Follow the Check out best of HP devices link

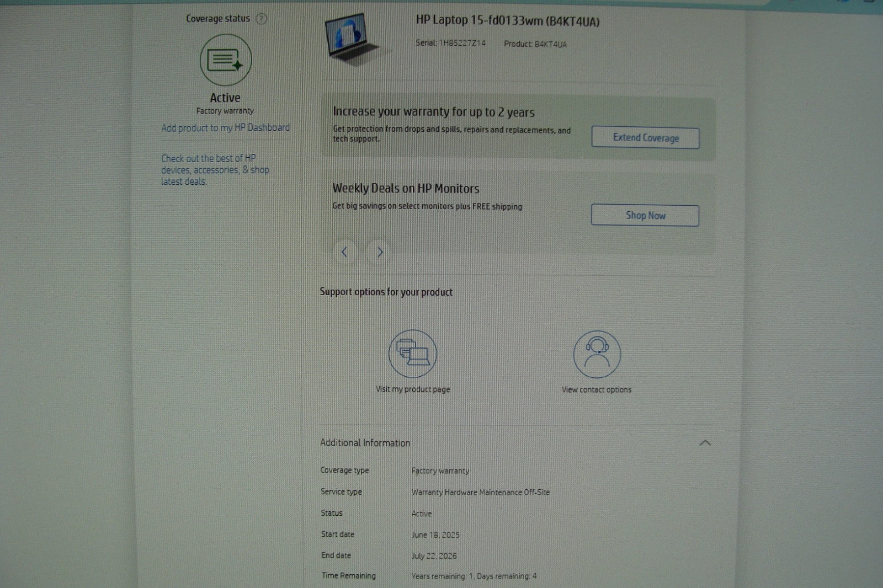point(215,170)
